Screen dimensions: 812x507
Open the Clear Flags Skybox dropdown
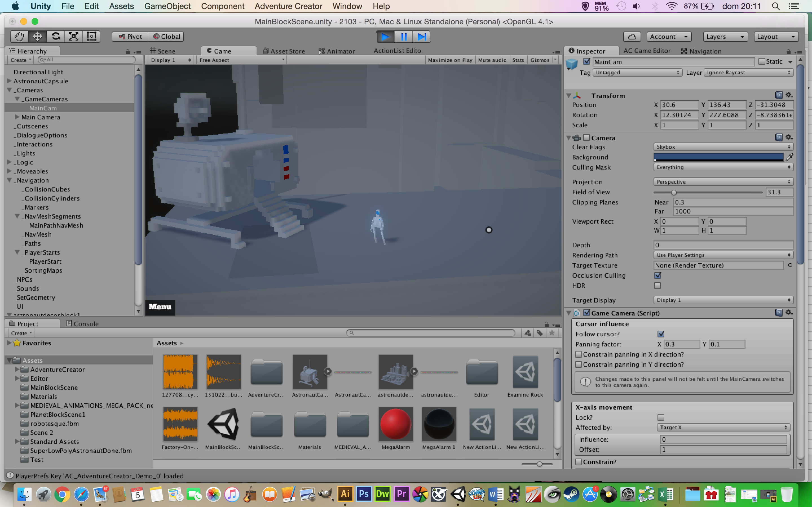pyautogui.click(x=723, y=147)
